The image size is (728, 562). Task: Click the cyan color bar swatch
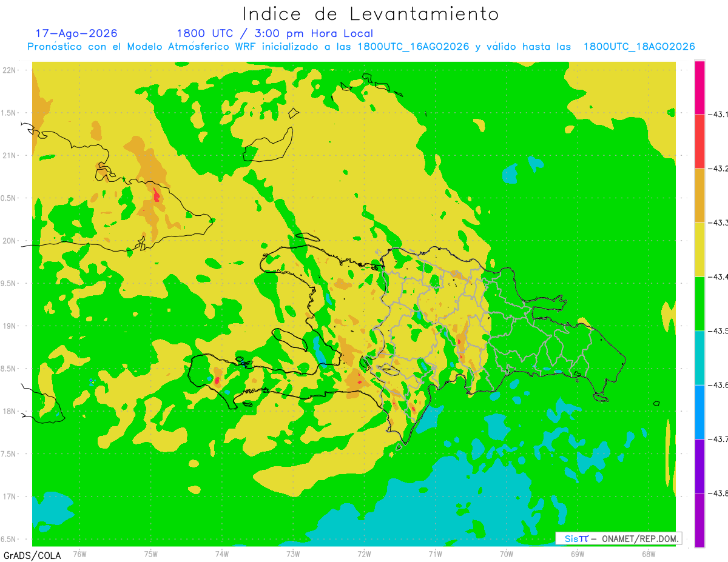click(x=699, y=358)
